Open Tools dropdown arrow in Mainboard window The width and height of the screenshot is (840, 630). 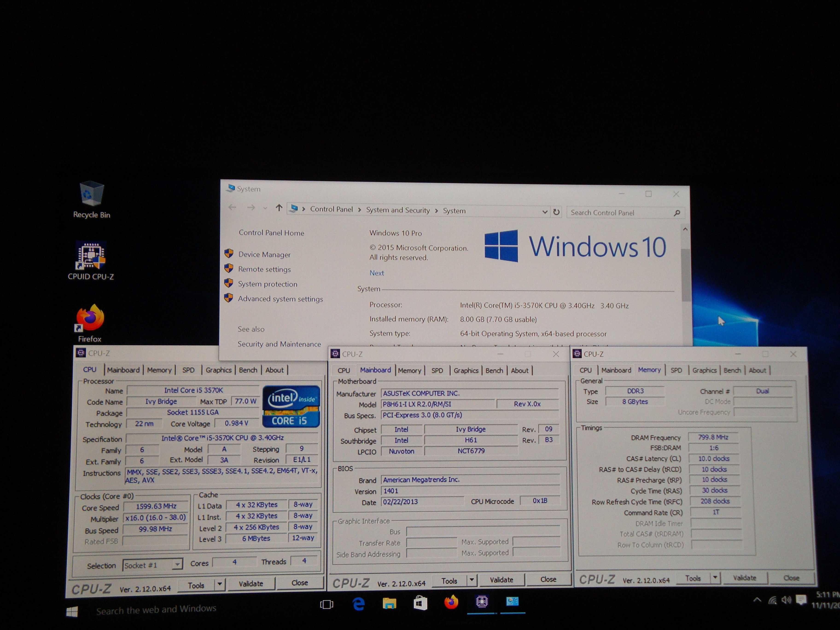pyautogui.click(x=472, y=580)
